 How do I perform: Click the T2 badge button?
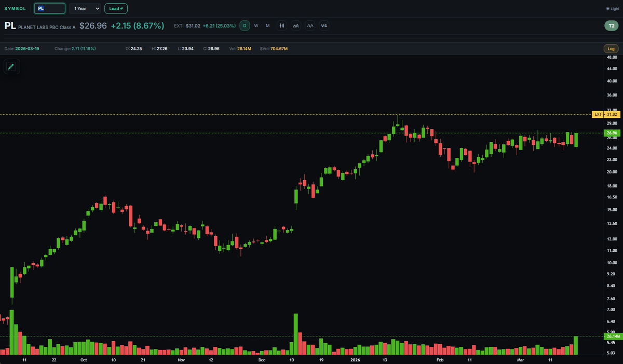click(611, 26)
